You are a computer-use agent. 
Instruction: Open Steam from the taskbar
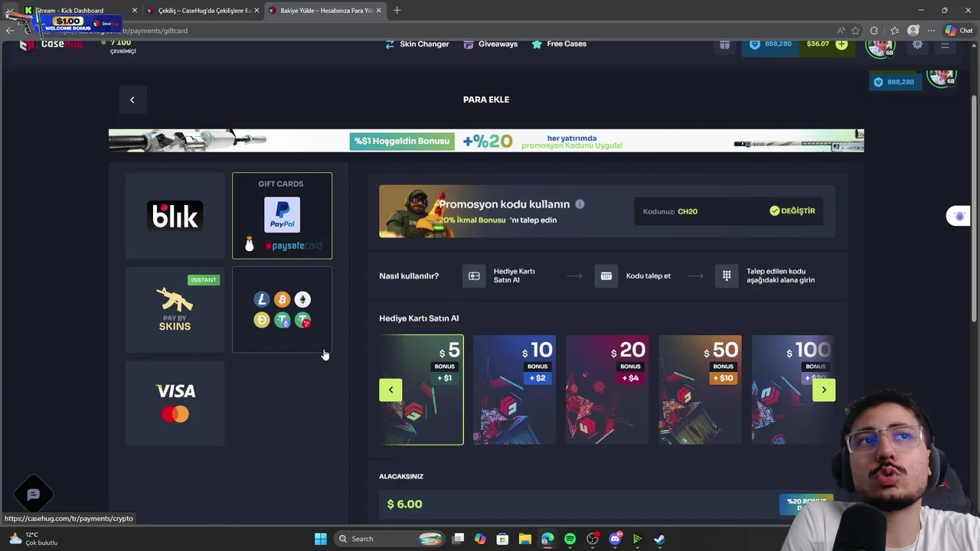[659, 539]
